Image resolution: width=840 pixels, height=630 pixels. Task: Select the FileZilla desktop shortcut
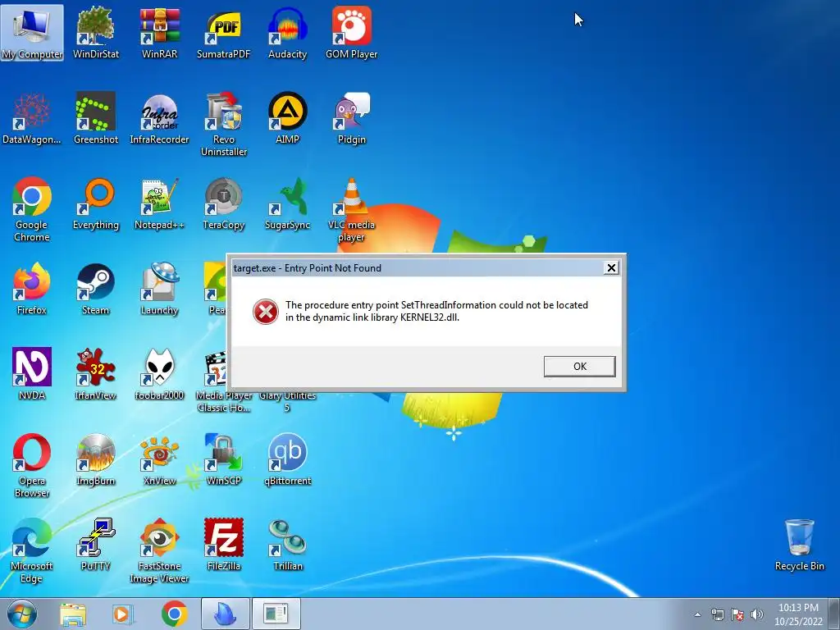coord(223,545)
